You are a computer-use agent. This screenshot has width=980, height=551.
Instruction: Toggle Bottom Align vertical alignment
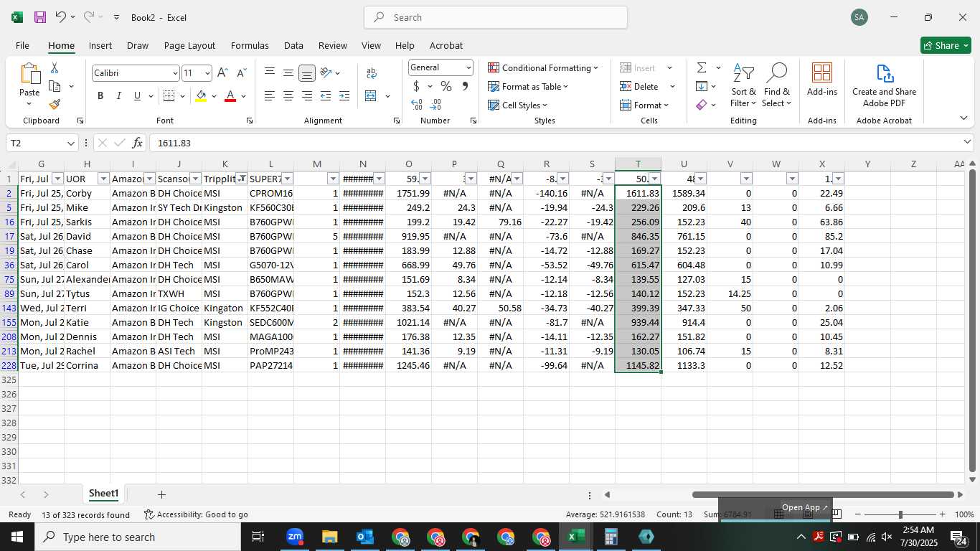(306, 72)
